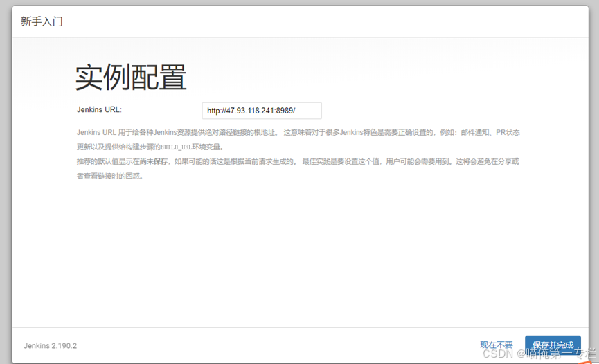Screen dimensions: 599x364
Task: Click the Jenkins 2.190.2 version text
Action: [50, 346]
